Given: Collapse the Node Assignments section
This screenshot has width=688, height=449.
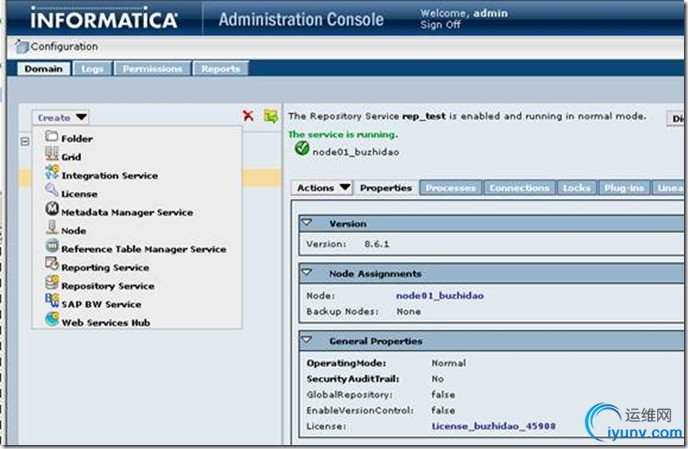Looking at the screenshot, I should 307,273.
